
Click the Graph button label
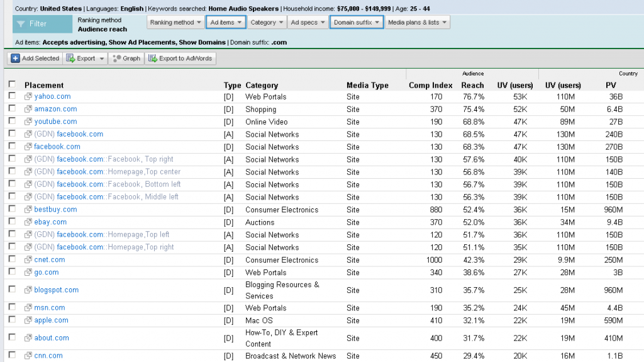click(131, 59)
